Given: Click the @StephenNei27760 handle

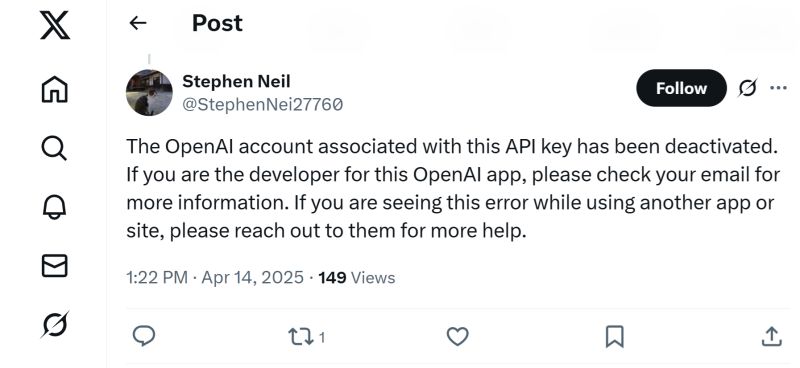Looking at the screenshot, I should pyautogui.click(x=262, y=105).
